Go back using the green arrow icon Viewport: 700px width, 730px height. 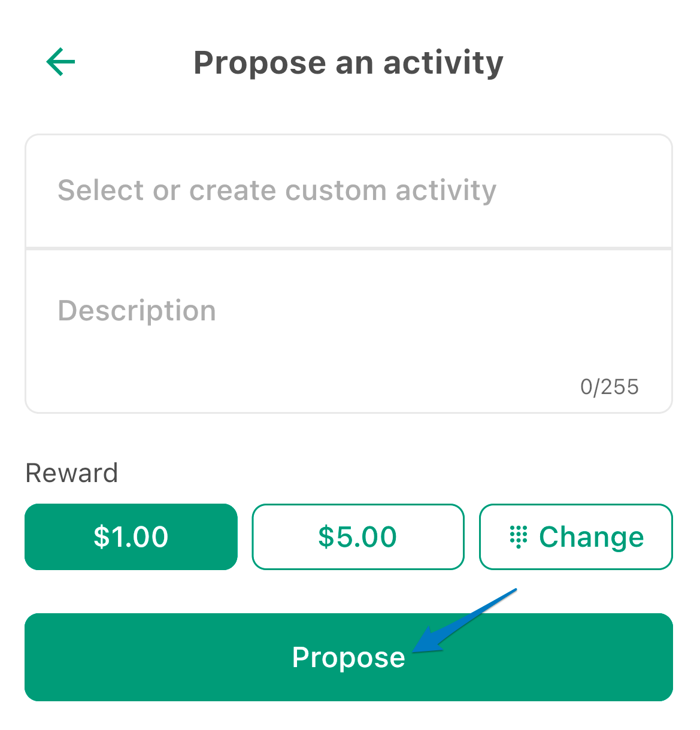click(60, 62)
